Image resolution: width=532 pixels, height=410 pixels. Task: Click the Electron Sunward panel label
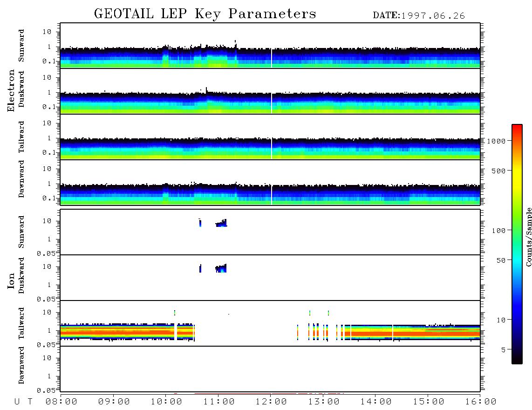pos(21,46)
